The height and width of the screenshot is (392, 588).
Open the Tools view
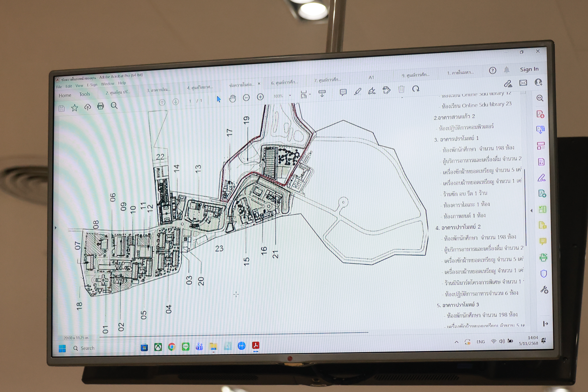84,94
